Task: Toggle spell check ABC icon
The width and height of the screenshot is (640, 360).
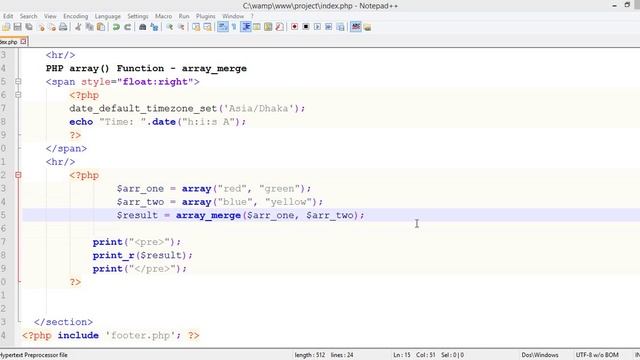Action: point(356,27)
